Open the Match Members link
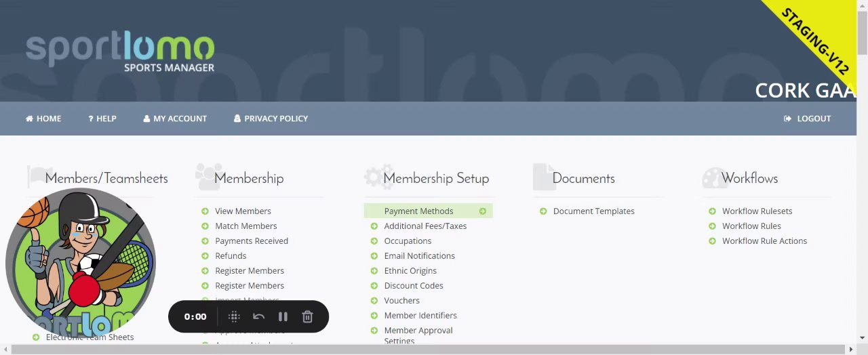This screenshot has height=355, width=868. point(246,226)
